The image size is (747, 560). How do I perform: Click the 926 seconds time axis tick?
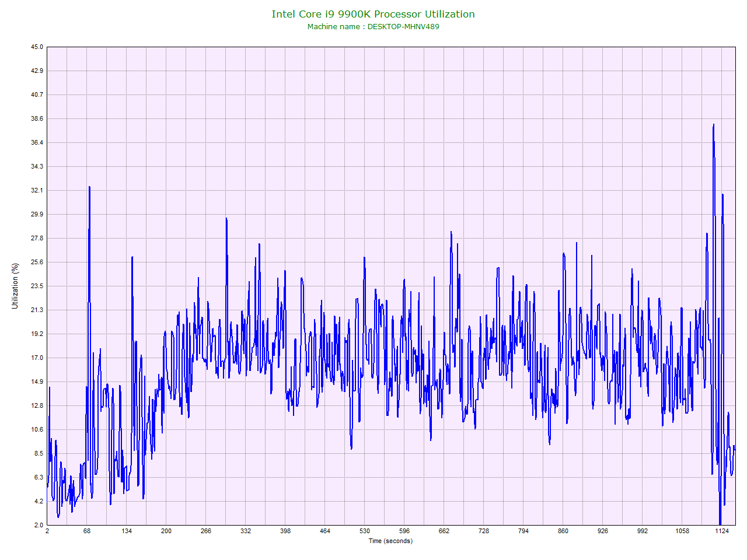603,531
